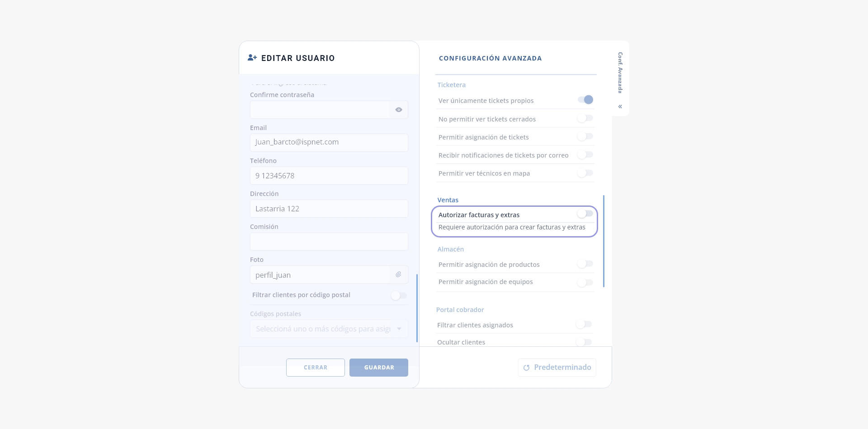Toggle Permitir asignación de productos switch
Image resolution: width=868 pixels, height=429 pixels.
[x=585, y=264]
